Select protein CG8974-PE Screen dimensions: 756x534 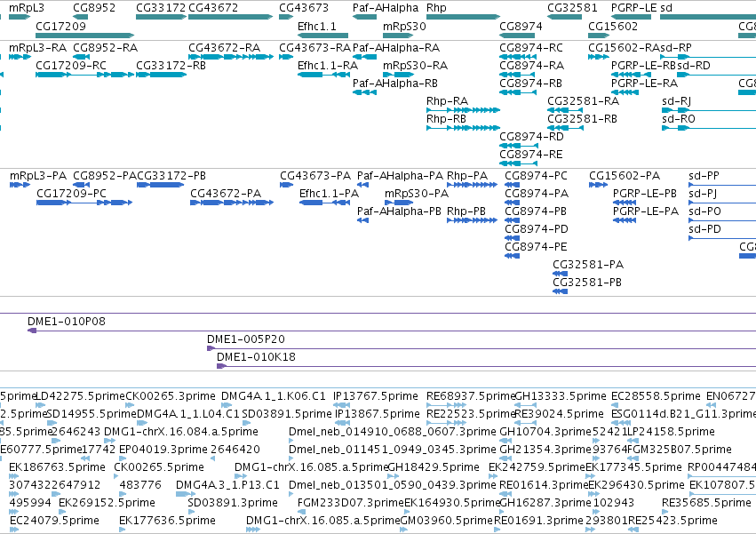pos(537,246)
